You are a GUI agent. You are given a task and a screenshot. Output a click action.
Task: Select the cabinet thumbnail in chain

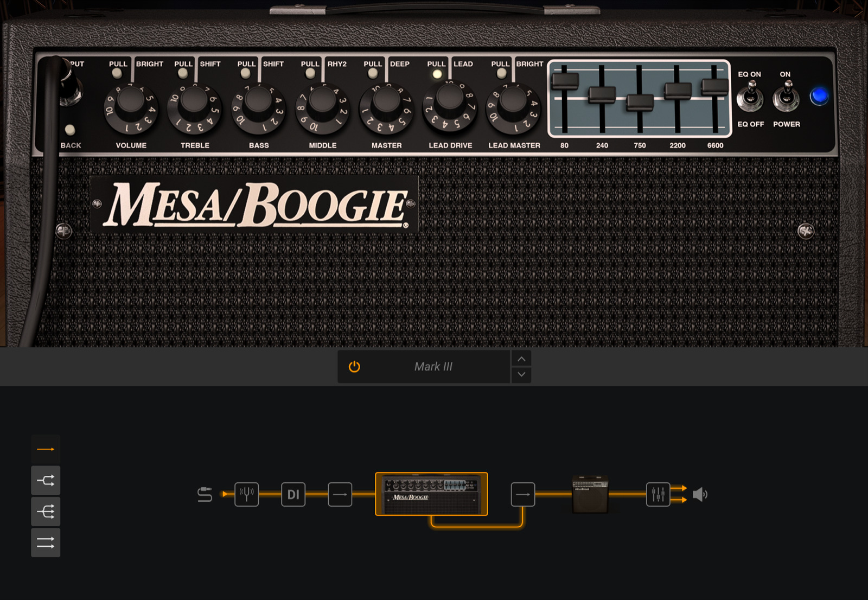(x=590, y=494)
